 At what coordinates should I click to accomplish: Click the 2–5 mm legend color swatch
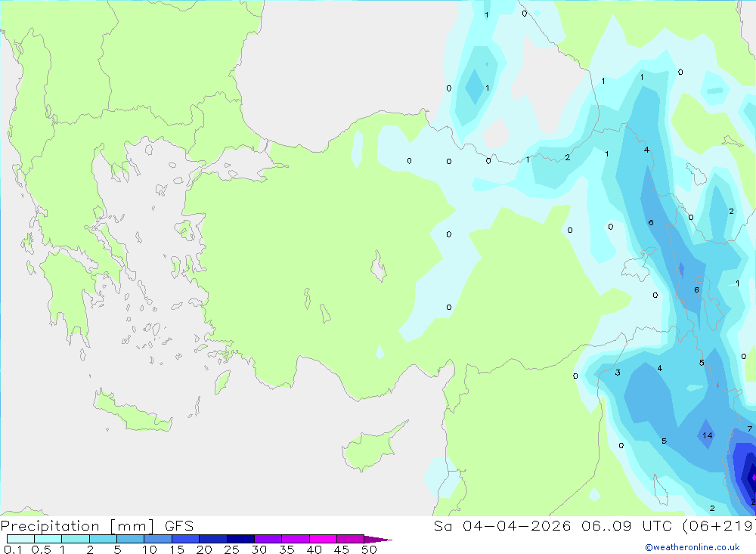[x=103, y=539]
